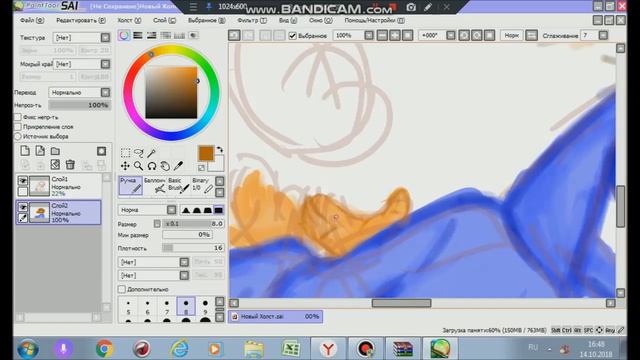Select the rectangular selection tool

click(x=125, y=153)
